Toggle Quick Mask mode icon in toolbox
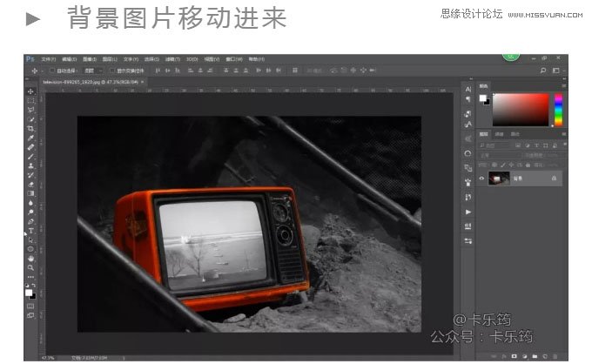The width and height of the screenshot is (592, 364). pos(30,307)
